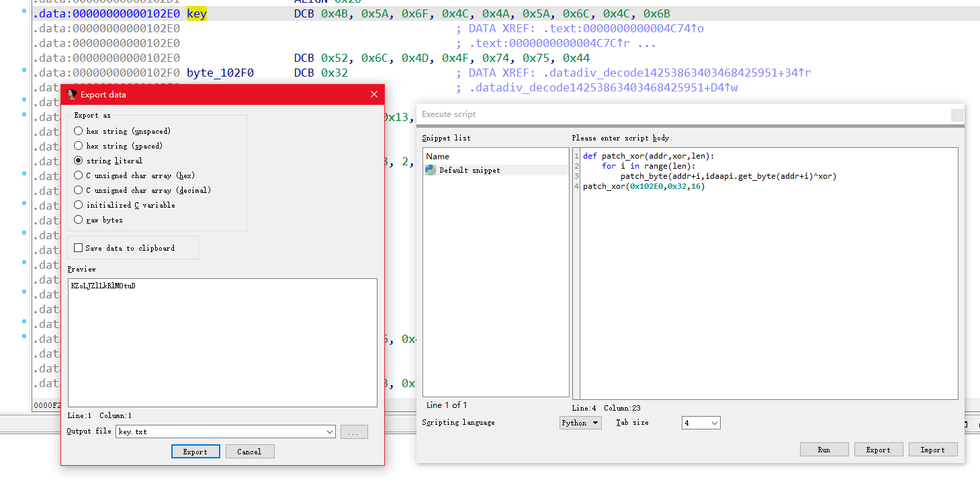Close the Export data dialog window
The image size is (980, 494).
coord(374,95)
